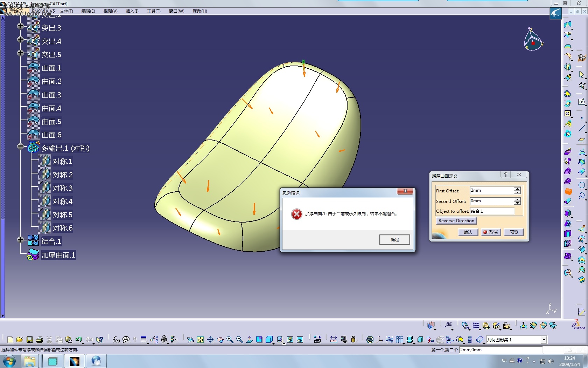
Task: Activate the Fly mode airplane icon
Action: click(x=190, y=340)
